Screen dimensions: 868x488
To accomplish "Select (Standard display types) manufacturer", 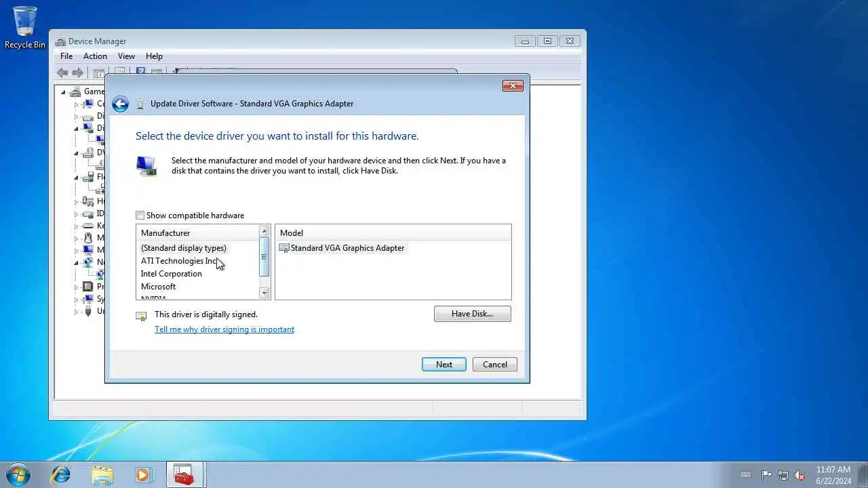I will coord(184,248).
